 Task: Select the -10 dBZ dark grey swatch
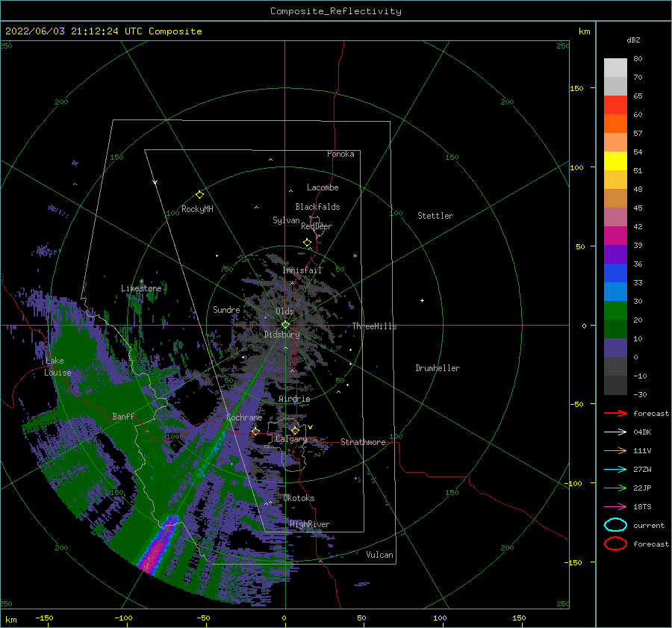click(615, 385)
